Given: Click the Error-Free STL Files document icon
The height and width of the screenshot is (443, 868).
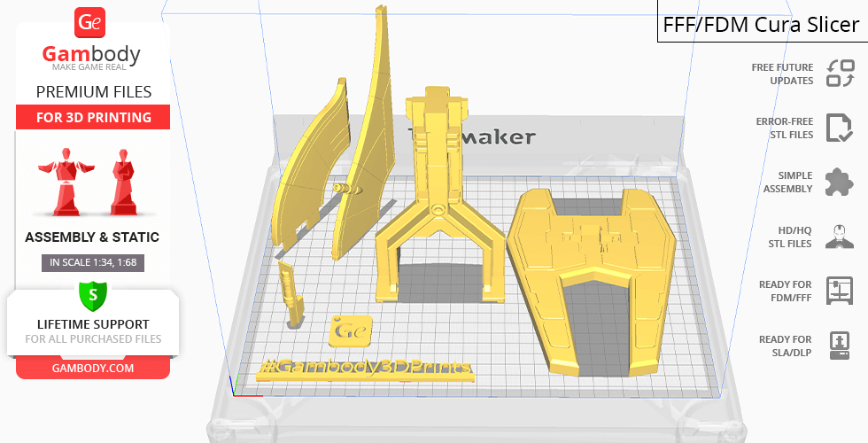Looking at the screenshot, I should point(839,128).
